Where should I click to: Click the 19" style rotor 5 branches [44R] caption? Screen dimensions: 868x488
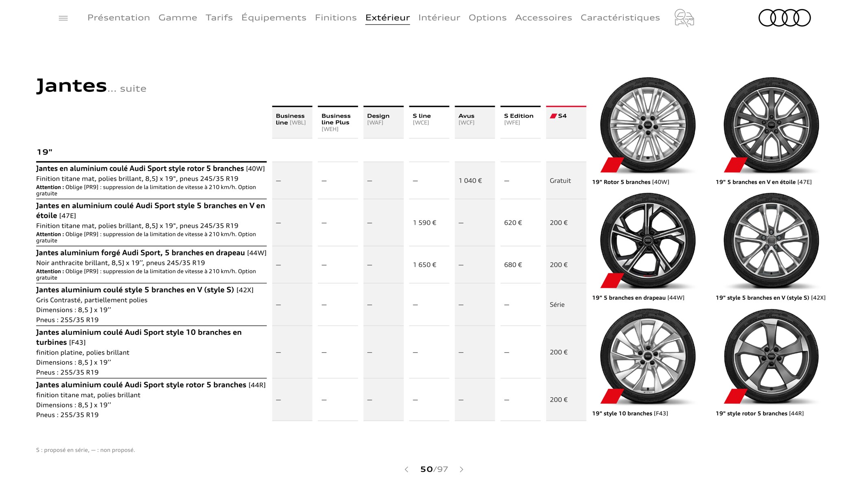(759, 413)
